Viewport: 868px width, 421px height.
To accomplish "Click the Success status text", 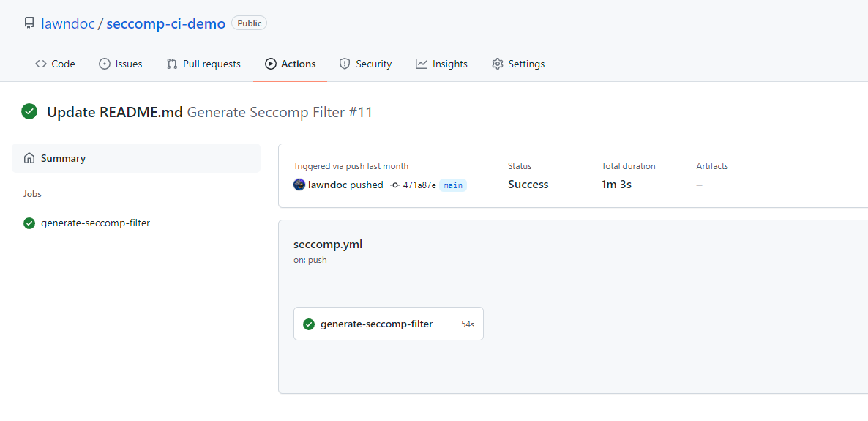I will (x=528, y=185).
